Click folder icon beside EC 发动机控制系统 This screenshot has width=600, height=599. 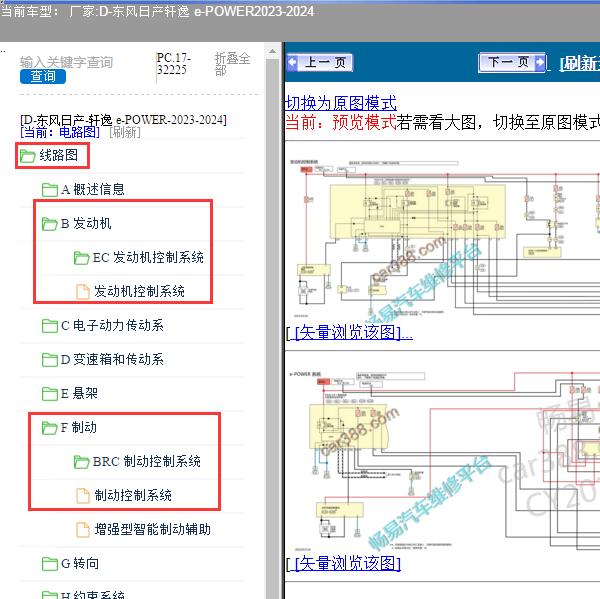point(82,258)
